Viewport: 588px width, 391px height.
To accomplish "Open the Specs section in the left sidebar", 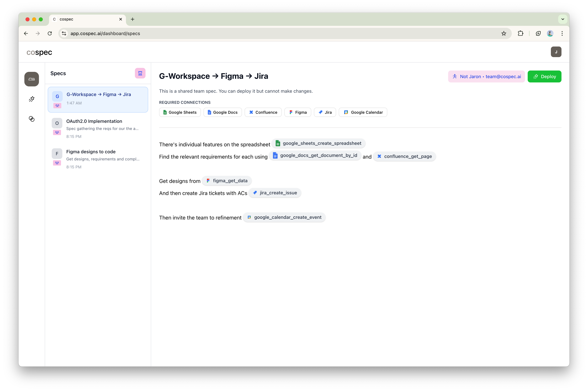I will 31,79.
